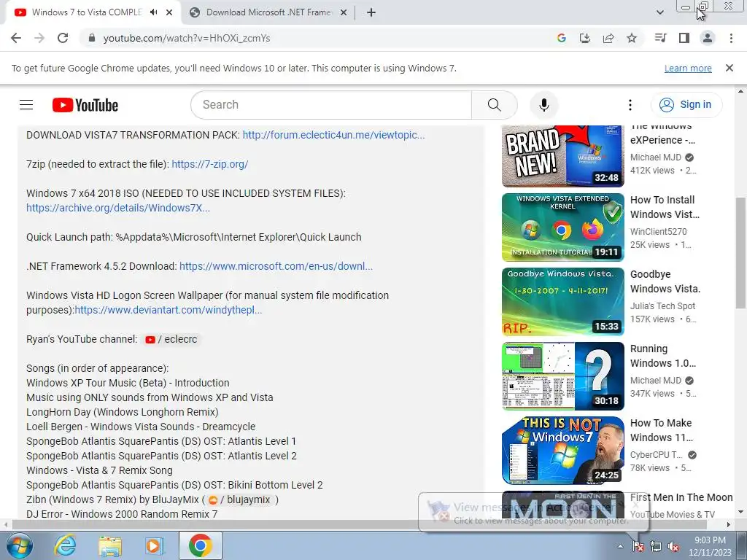Search with your voice microphone

(544, 105)
